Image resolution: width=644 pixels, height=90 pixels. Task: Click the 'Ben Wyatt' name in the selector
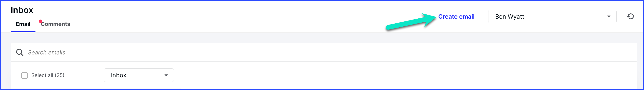pos(509,16)
